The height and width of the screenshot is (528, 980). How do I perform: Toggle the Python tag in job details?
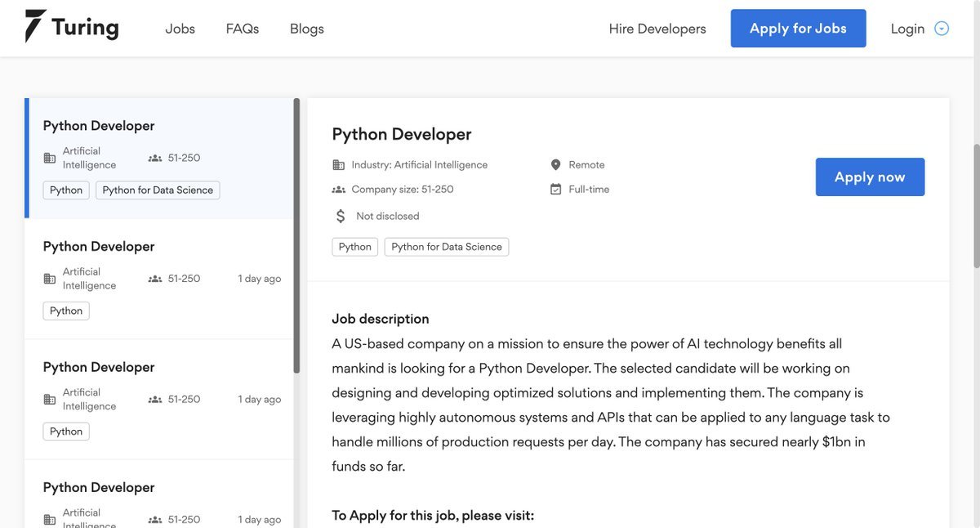(354, 245)
